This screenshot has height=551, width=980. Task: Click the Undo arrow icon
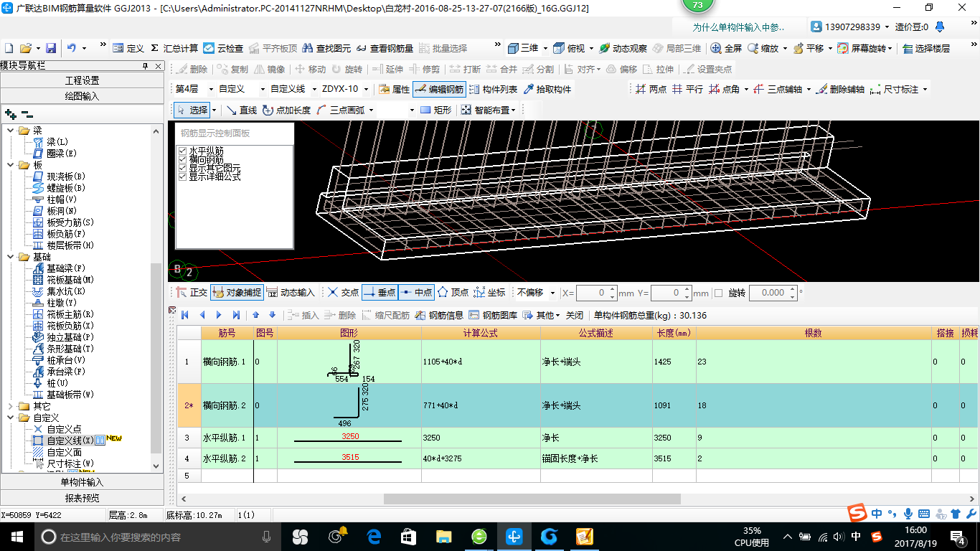(x=72, y=48)
